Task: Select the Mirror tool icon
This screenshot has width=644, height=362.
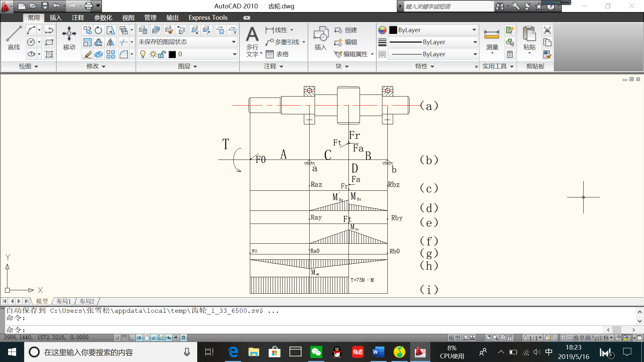Action: [110, 42]
